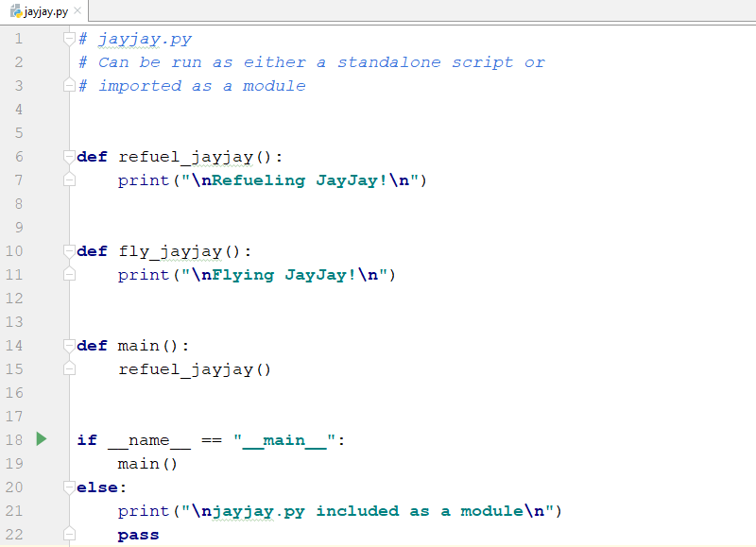Image resolution: width=756 pixels, height=547 pixels.
Task: Click the main() call on line 19
Action: pos(147,464)
